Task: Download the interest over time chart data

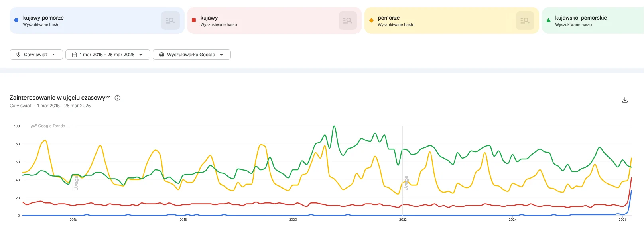Action: coord(625,100)
